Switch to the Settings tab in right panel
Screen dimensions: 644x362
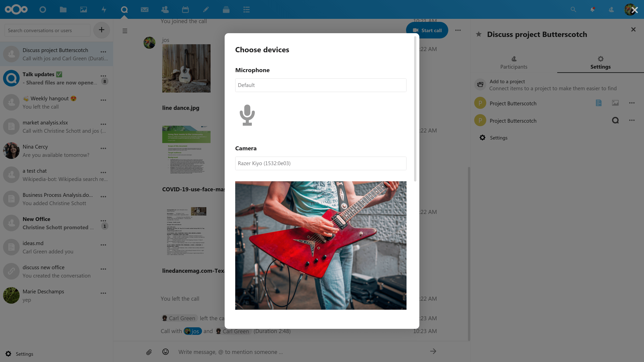(x=600, y=62)
